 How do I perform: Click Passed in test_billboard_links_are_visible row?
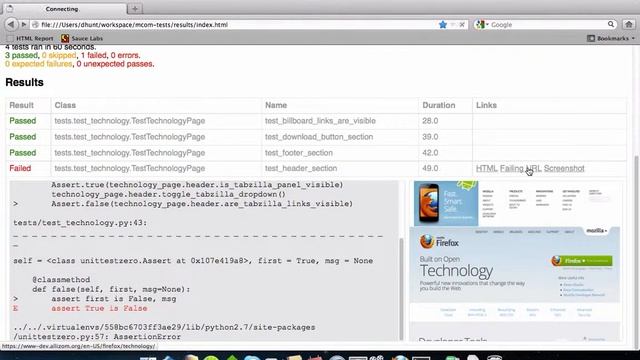tap(23, 121)
